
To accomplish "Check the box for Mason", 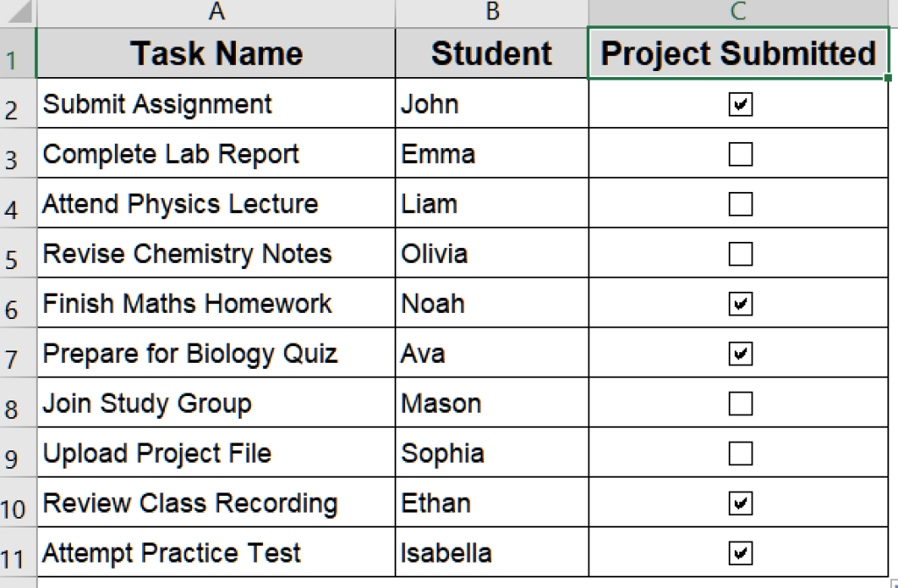I will (x=740, y=404).
